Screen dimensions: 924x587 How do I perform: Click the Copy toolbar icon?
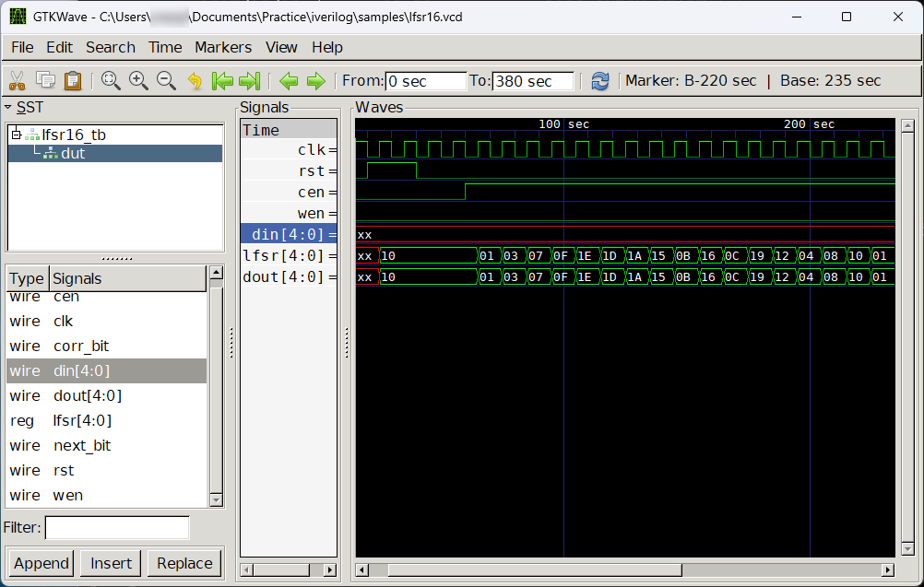pos(45,81)
